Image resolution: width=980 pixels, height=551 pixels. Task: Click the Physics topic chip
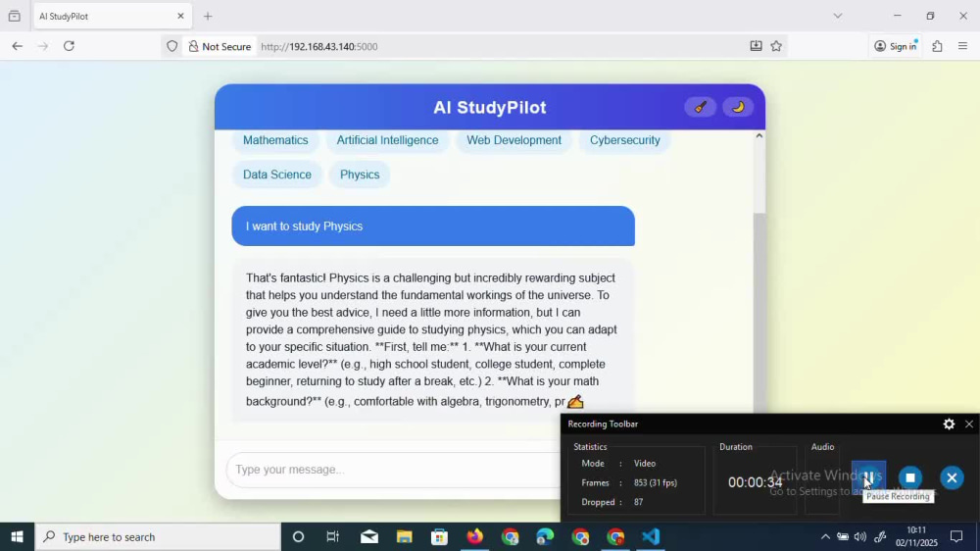point(360,175)
